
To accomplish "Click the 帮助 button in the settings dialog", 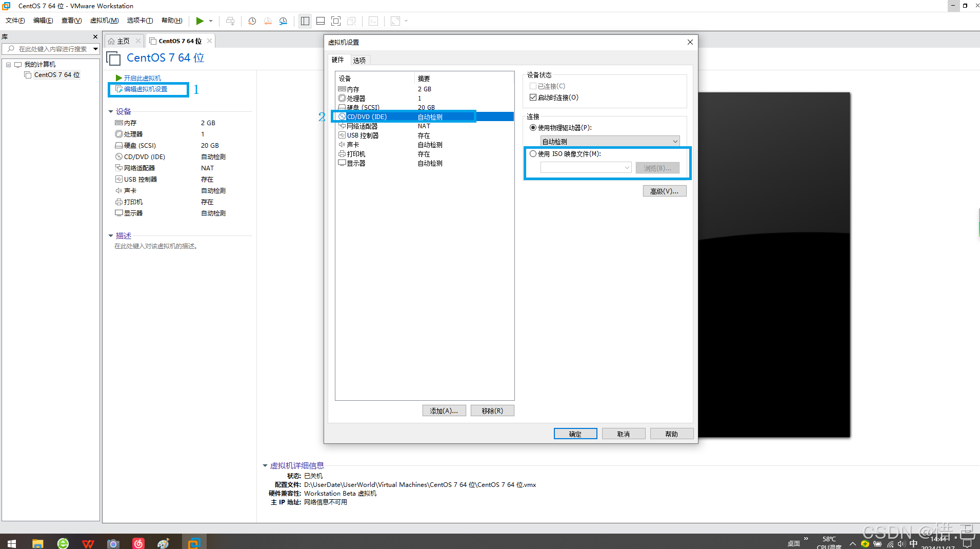I will pos(672,434).
